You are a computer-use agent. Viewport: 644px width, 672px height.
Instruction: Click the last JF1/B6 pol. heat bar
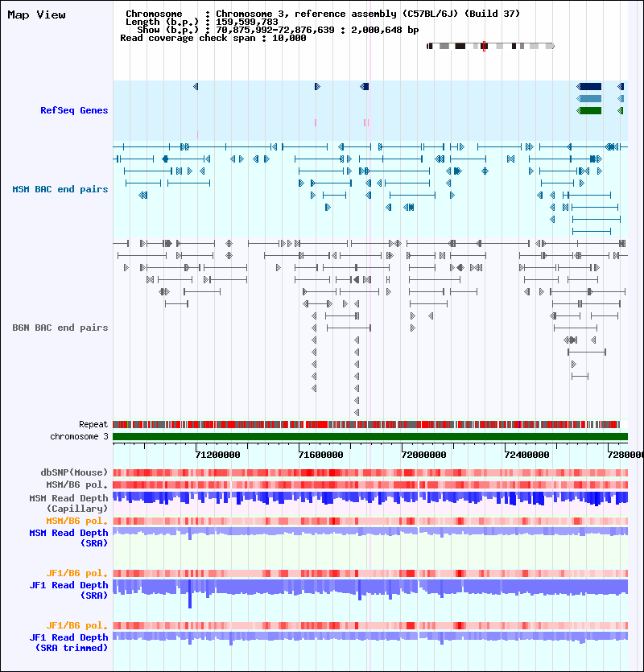pyautogui.click(x=370, y=625)
